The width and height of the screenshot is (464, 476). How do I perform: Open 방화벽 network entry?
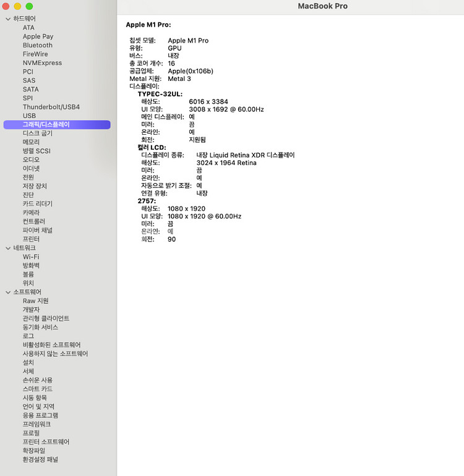tap(31, 266)
